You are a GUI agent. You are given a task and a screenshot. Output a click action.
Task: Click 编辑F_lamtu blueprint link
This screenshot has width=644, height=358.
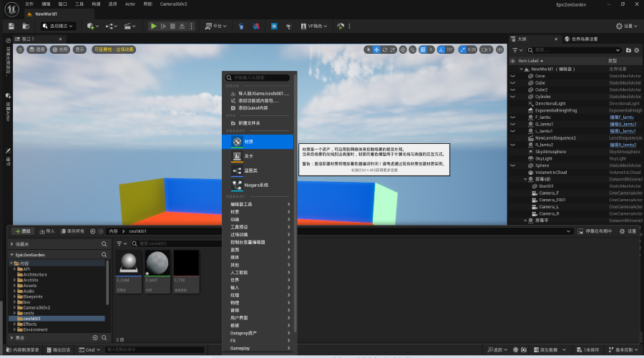click(x=622, y=117)
